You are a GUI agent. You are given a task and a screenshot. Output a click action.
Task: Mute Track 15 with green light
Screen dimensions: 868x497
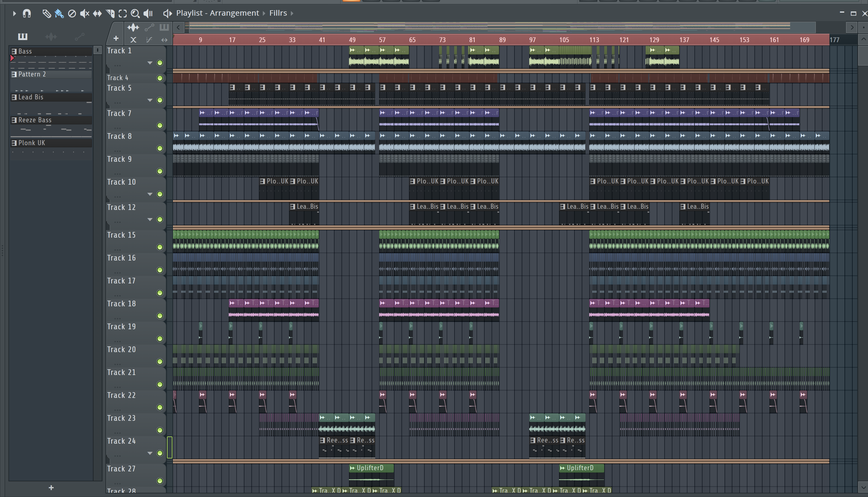(159, 247)
